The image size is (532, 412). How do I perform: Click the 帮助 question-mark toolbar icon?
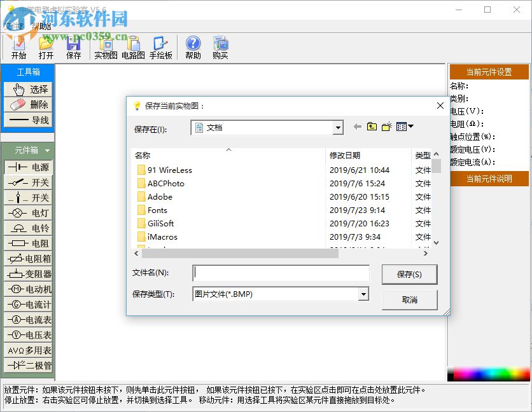point(193,48)
